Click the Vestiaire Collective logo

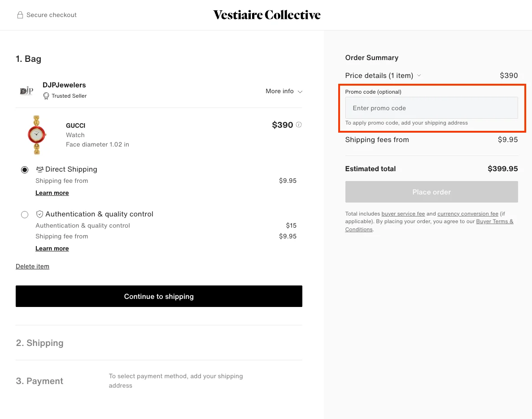(266, 15)
